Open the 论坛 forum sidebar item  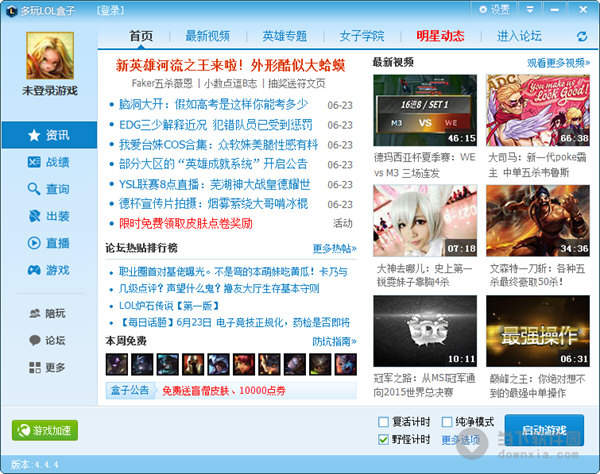pos(48,340)
